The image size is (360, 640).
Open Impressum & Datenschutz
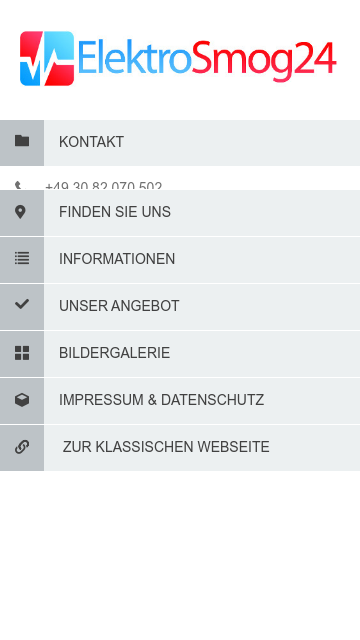(x=180, y=401)
